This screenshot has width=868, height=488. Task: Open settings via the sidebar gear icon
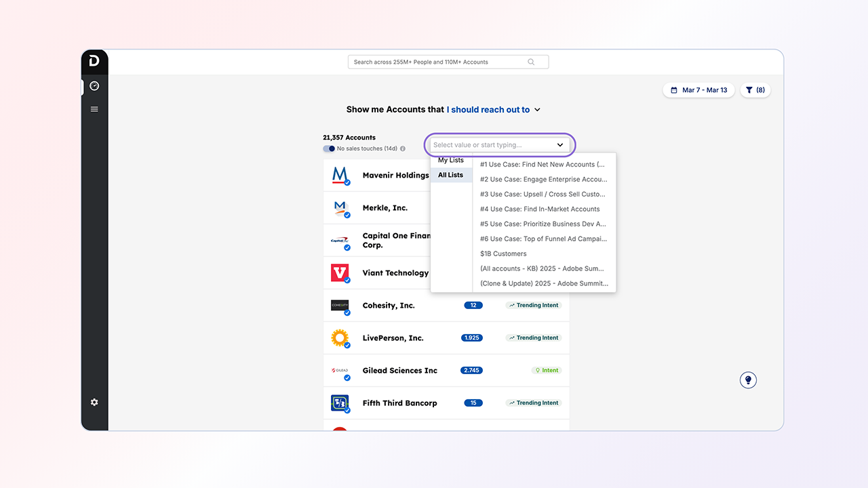pyautogui.click(x=94, y=402)
